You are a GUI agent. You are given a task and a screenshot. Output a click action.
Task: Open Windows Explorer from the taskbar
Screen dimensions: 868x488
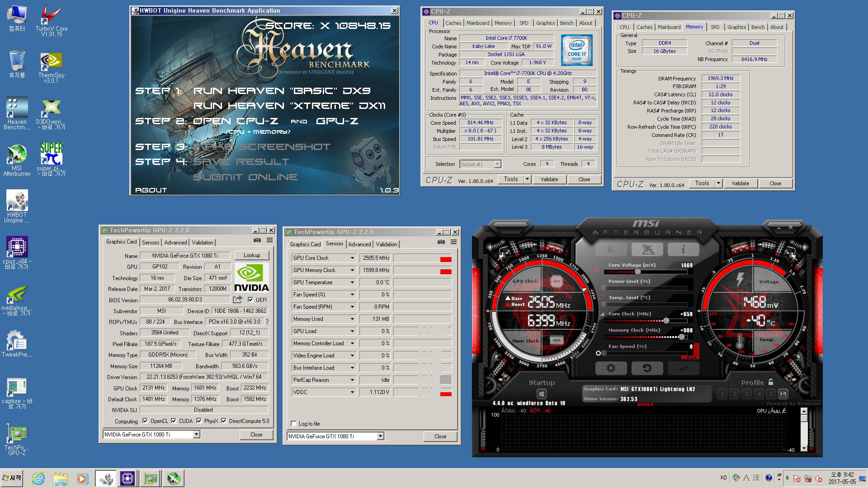[x=61, y=479]
